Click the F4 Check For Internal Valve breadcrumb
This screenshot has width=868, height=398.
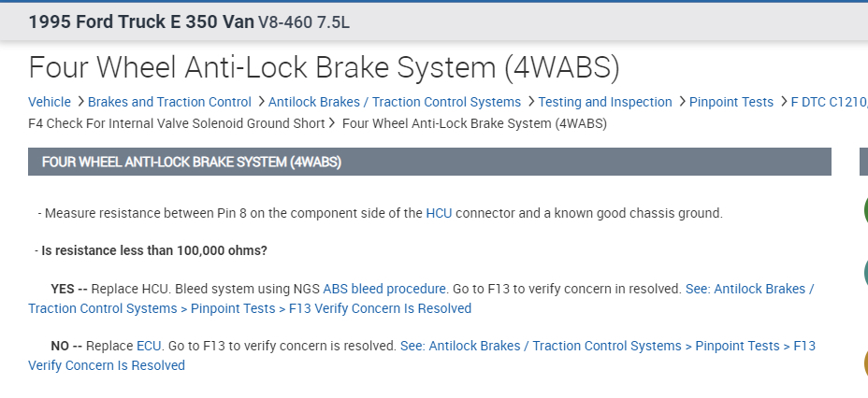(x=176, y=122)
